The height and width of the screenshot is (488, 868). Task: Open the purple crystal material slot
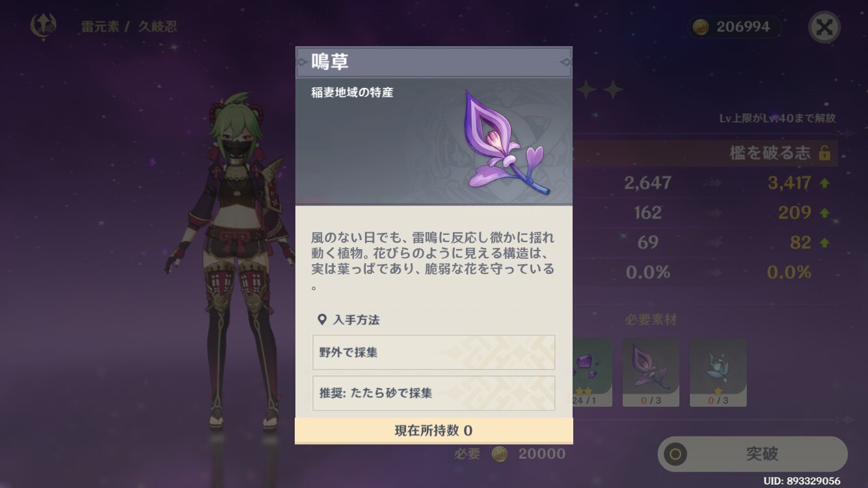(x=593, y=372)
